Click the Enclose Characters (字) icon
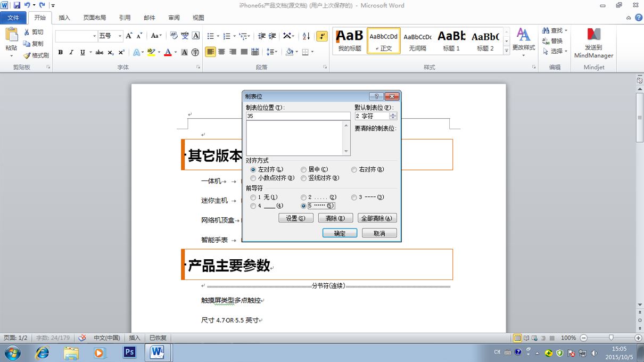This screenshot has height=362, width=644. (x=195, y=52)
